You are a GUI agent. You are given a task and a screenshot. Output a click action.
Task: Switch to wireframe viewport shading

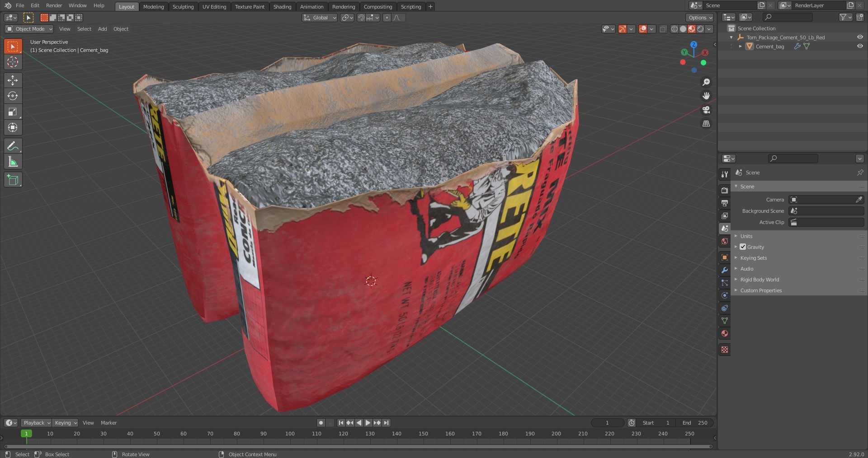coord(675,29)
